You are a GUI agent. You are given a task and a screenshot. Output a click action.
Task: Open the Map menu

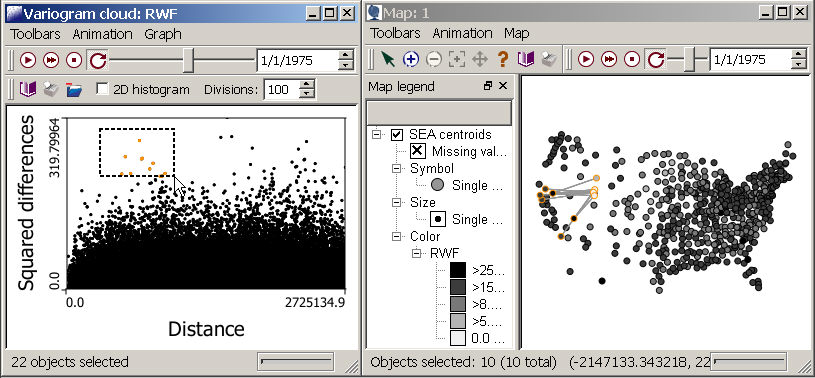pos(517,33)
